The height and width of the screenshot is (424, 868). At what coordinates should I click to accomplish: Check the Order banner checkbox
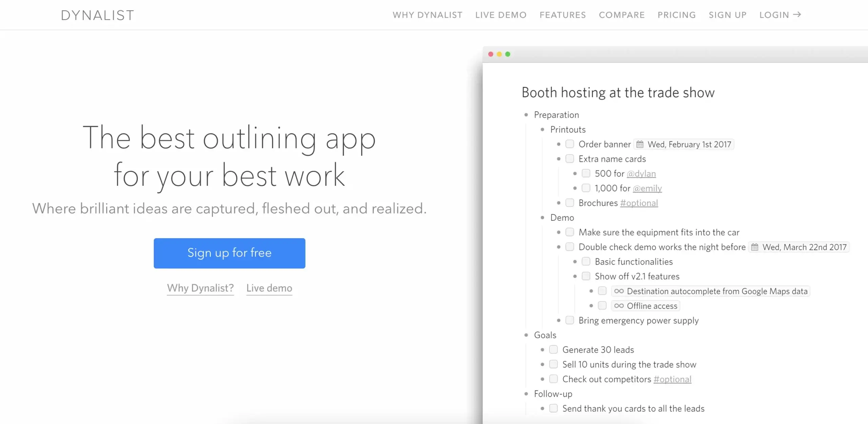(x=570, y=144)
